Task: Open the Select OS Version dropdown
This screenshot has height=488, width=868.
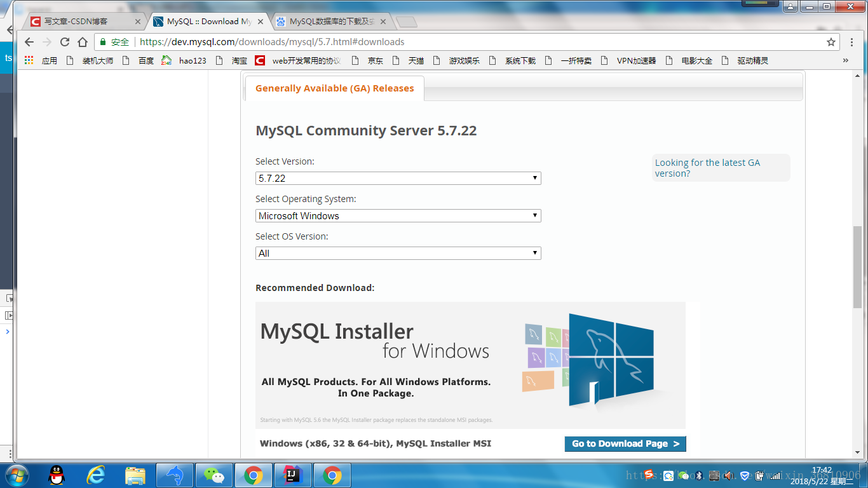Action: [x=398, y=254]
